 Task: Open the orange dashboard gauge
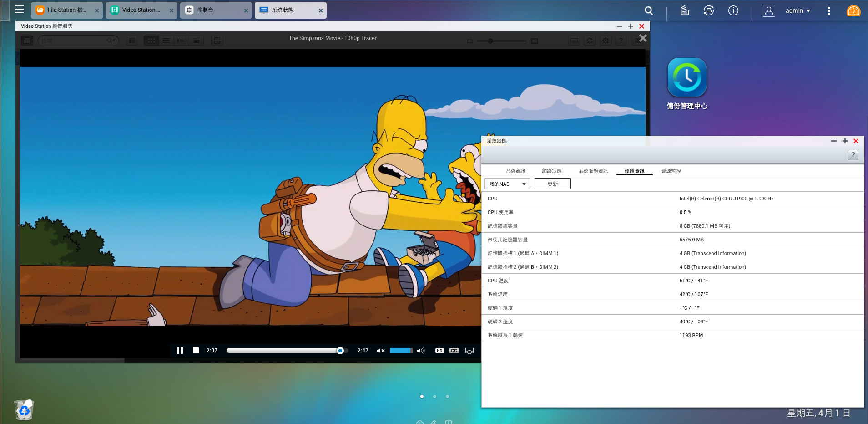pos(853,10)
